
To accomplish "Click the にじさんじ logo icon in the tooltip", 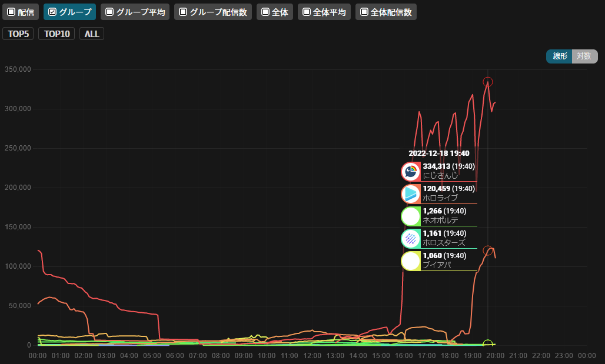I will 411,172.
